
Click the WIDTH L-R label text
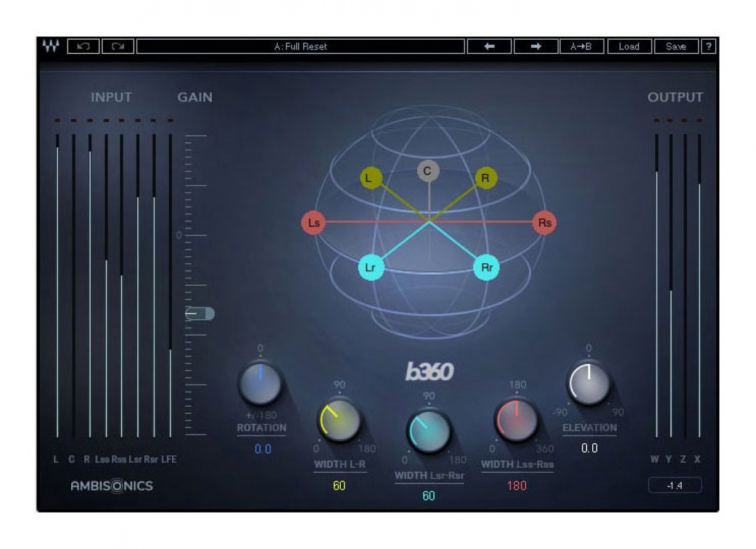click(340, 465)
